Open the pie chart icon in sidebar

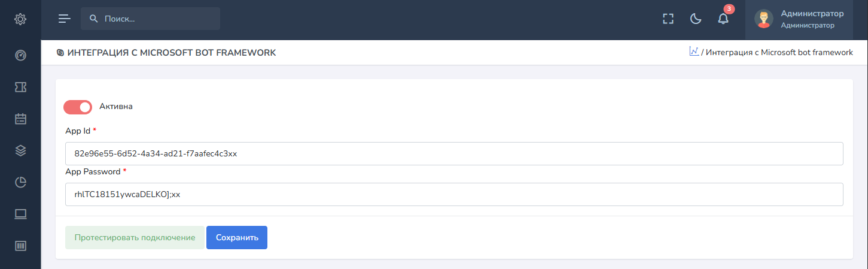[20, 182]
